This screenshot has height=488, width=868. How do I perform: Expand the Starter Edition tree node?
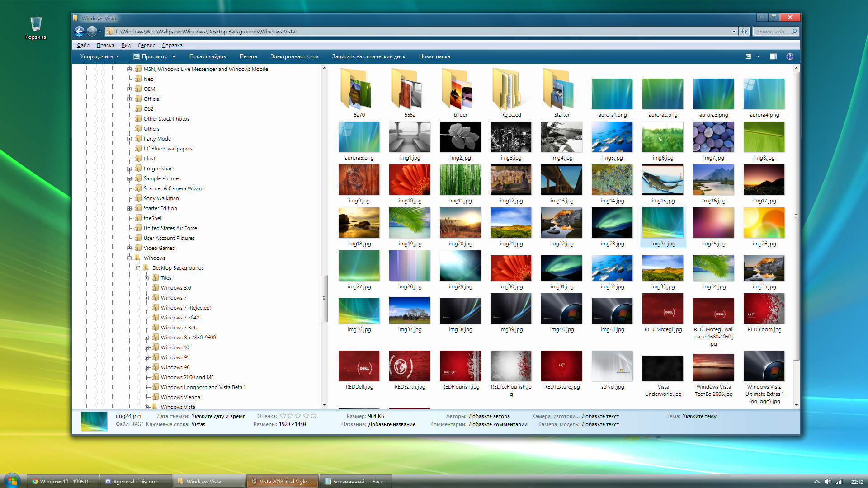tap(130, 208)
